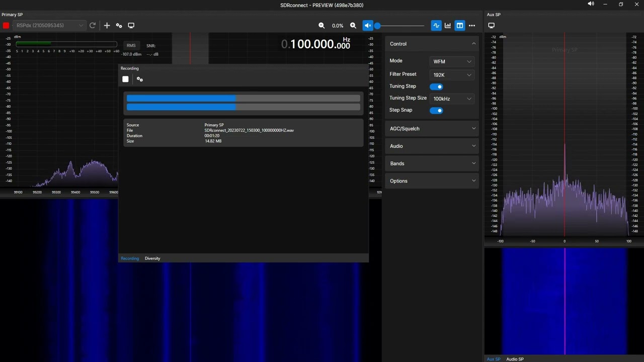This screenshot has width=644, height=362.
Task: Click the signal strength S-meter bar
Action: 66,44
